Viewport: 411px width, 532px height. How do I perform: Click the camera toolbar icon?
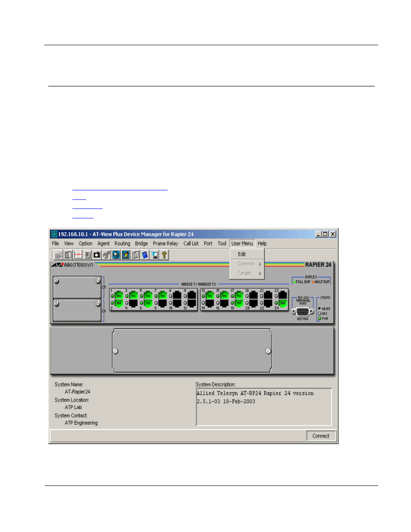tap(97, 255)
